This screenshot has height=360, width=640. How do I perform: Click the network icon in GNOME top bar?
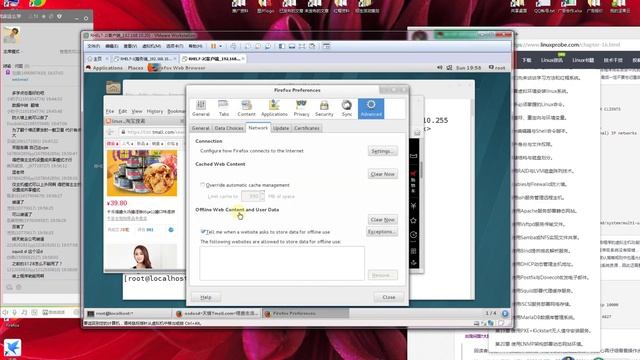tap(449, 68)
